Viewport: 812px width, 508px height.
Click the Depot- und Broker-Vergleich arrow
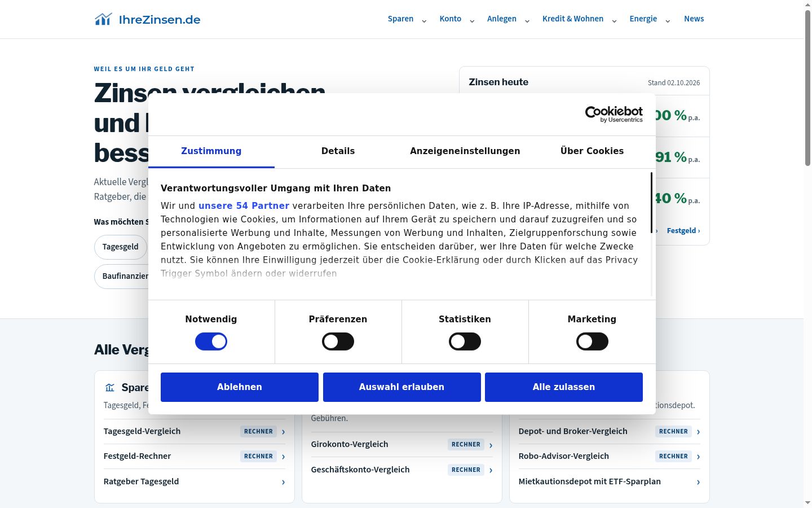(x=698, y=432)
